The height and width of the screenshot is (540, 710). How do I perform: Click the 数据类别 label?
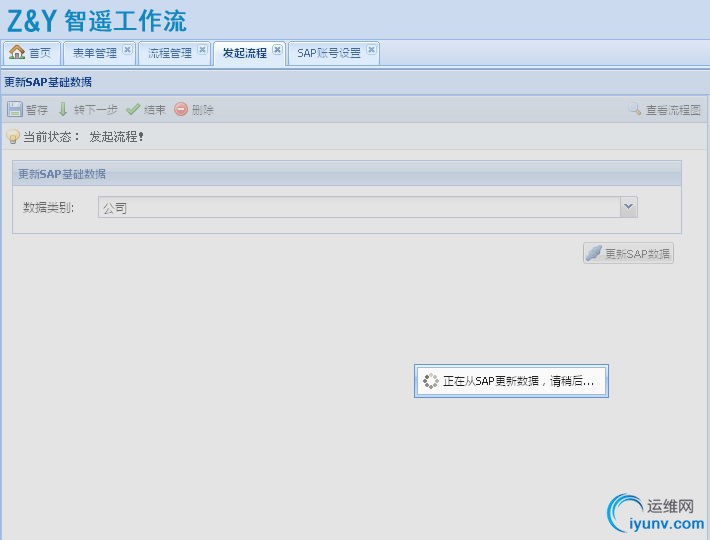coord(48,208)
